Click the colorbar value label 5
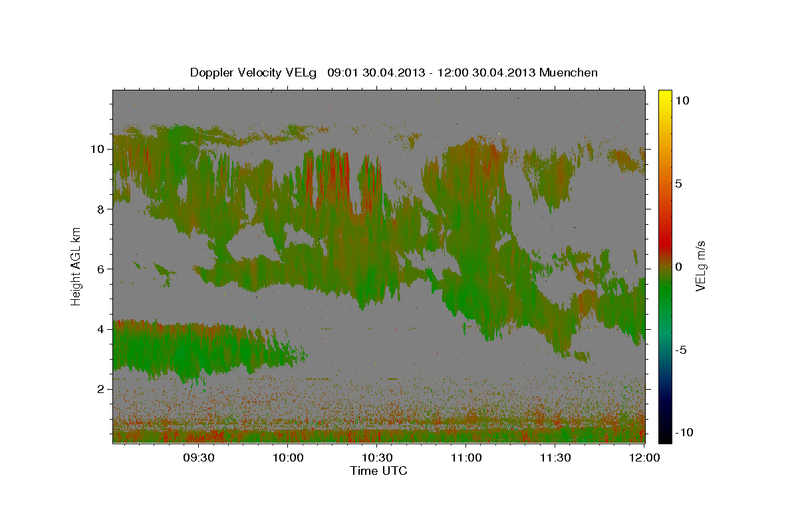 [x=678, y=184]
